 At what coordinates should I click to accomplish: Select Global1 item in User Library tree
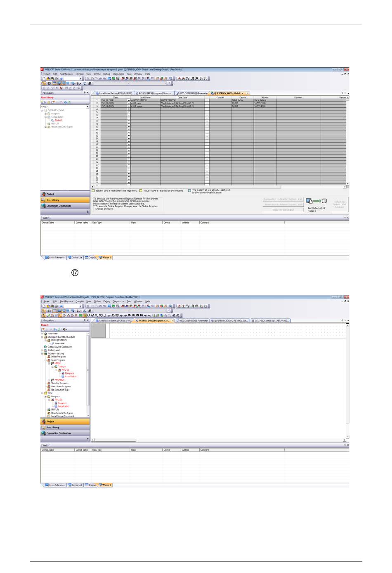[x=58, y=120]
